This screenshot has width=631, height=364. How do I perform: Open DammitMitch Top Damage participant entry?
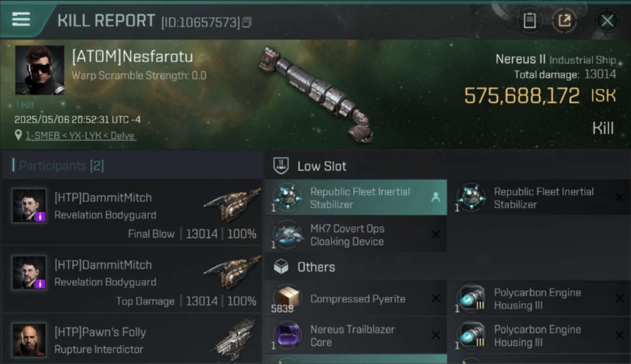[x=132, y=280]
